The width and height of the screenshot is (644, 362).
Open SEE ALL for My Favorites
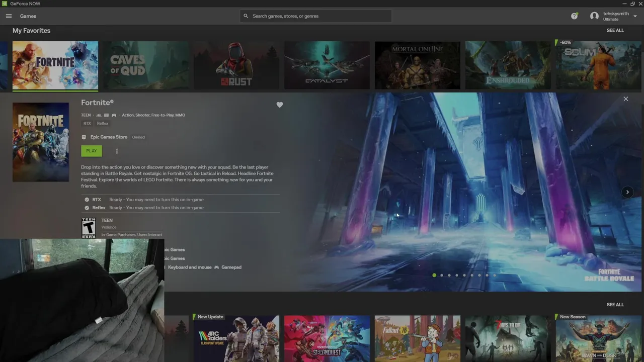coord(615,31)
